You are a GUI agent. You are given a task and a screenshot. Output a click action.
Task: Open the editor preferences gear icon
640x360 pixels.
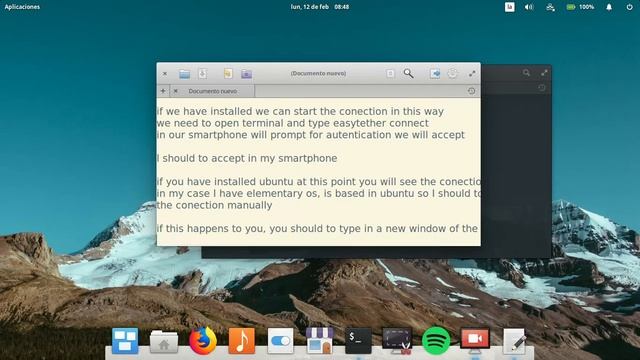coord(452,73)
